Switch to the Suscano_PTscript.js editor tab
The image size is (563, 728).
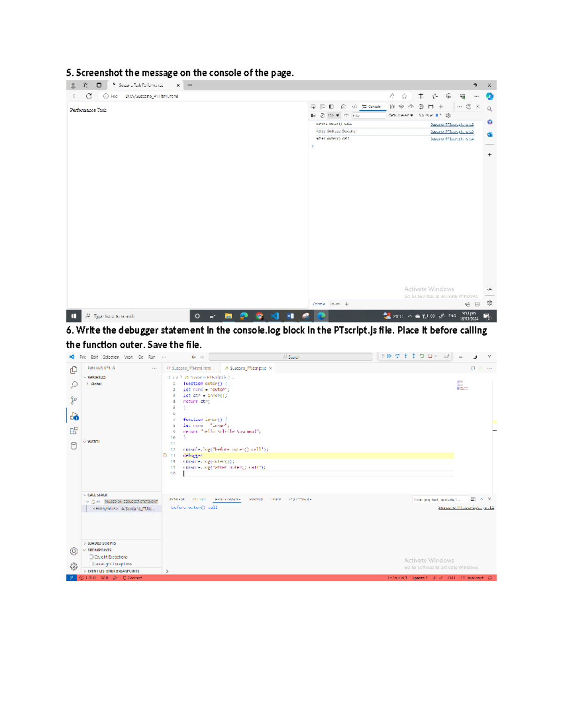click(x=246, y=368)
